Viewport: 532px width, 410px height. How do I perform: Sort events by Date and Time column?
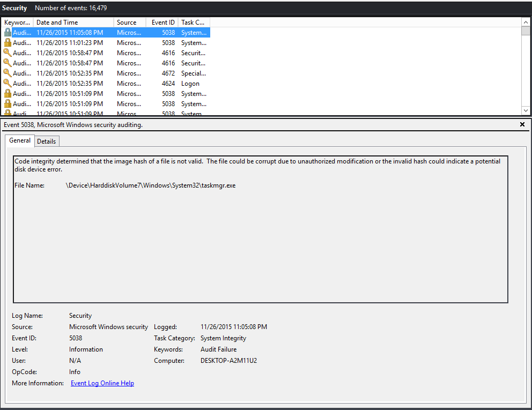click(57, 23)
